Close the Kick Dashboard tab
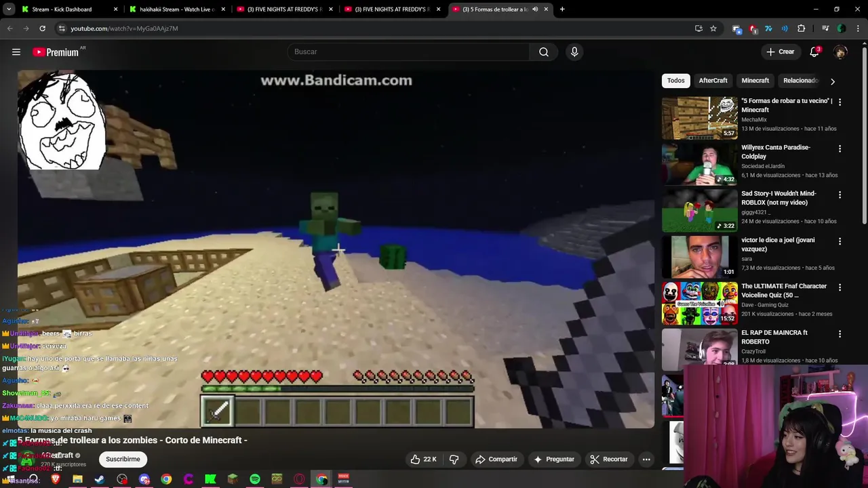The height and width of the screenshot is (488, 868). (x=116, y=9)
